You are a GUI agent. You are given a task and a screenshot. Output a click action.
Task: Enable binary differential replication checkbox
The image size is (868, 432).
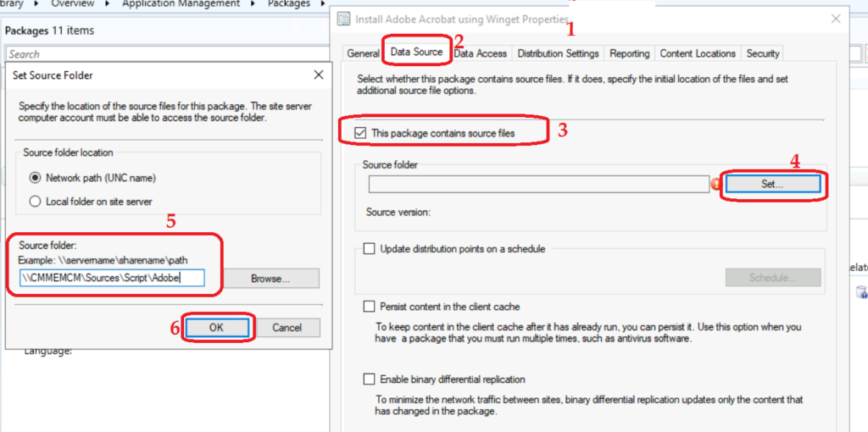(369, 379)
